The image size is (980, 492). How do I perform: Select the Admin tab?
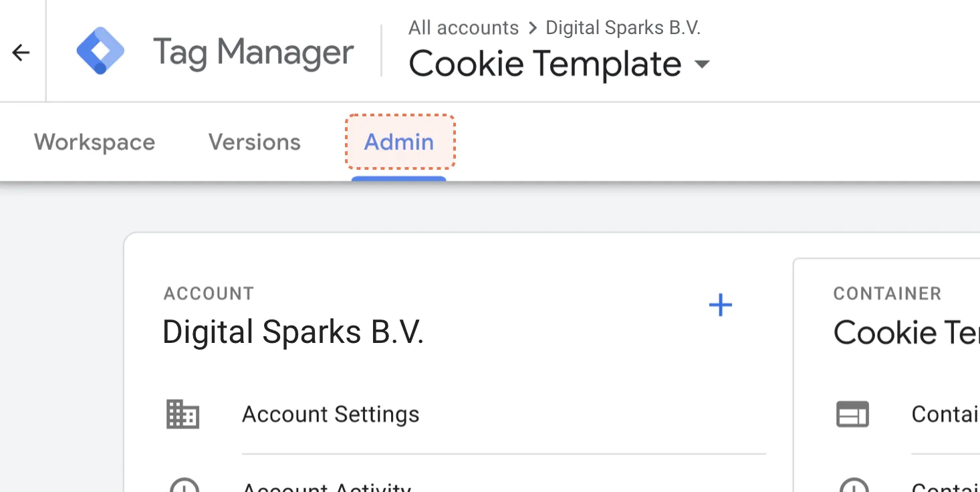[399, 142]
